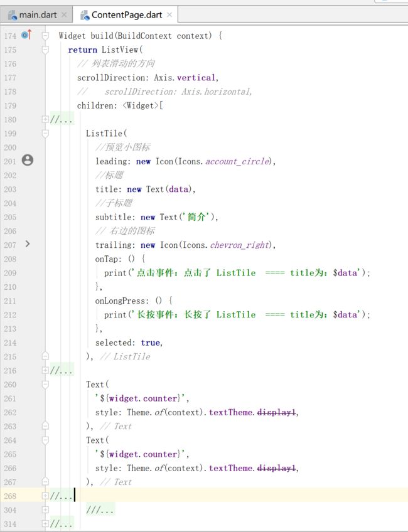Collapse the second Text widget at line 264
Screen dimensions: 408x532
45,440
